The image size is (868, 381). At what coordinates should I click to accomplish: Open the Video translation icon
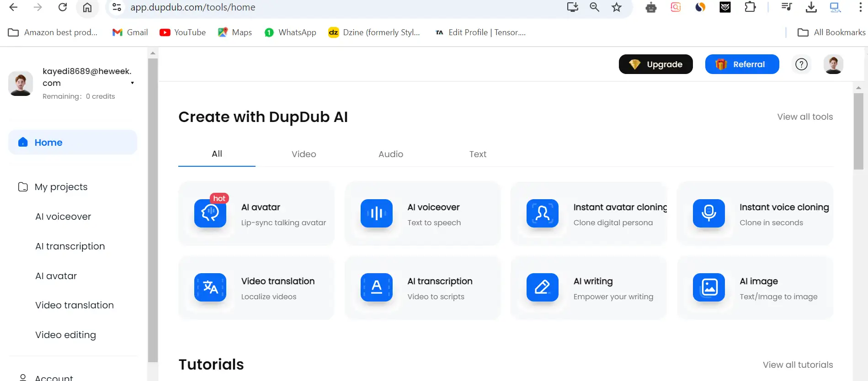tap(210, 287)
